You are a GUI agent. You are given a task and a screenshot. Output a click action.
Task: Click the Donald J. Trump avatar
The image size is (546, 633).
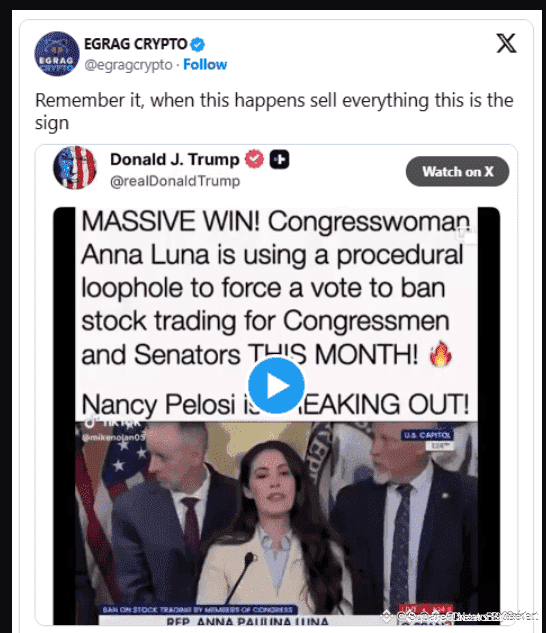pyautogui.click(x=75, y=168)
